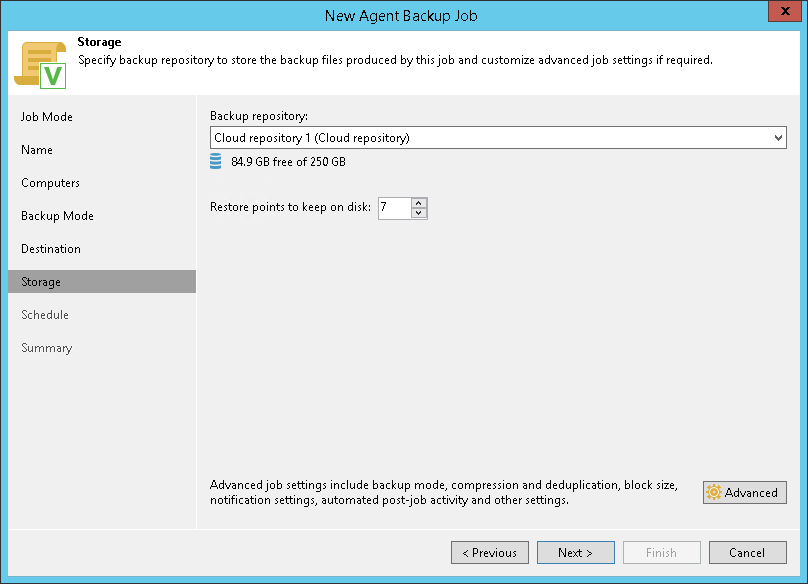Click the Summary step in sidebar
The image size is (808, 584).
47,348
